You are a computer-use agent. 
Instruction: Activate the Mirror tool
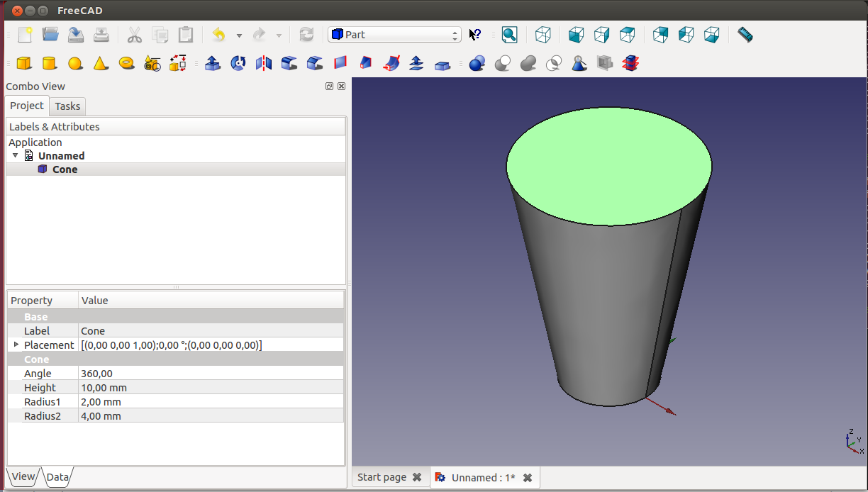tap(264, 63)
